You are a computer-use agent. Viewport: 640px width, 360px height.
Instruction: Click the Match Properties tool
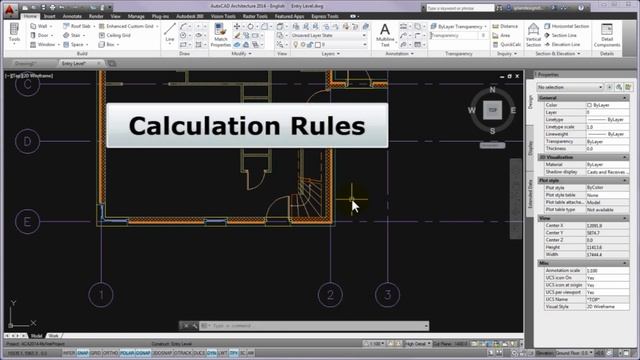[x=220, y=35]
